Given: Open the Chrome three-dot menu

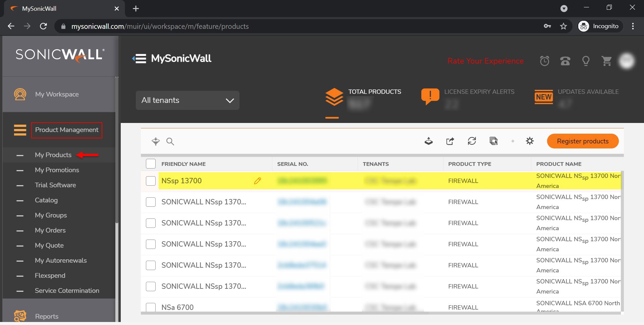Looking at the screenshot, I should point(633,26).
